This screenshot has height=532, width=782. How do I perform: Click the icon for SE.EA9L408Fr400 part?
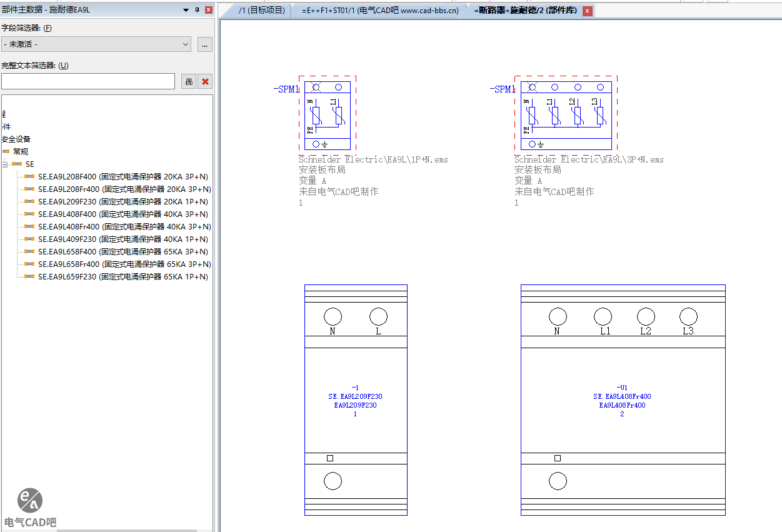(29, 227)
